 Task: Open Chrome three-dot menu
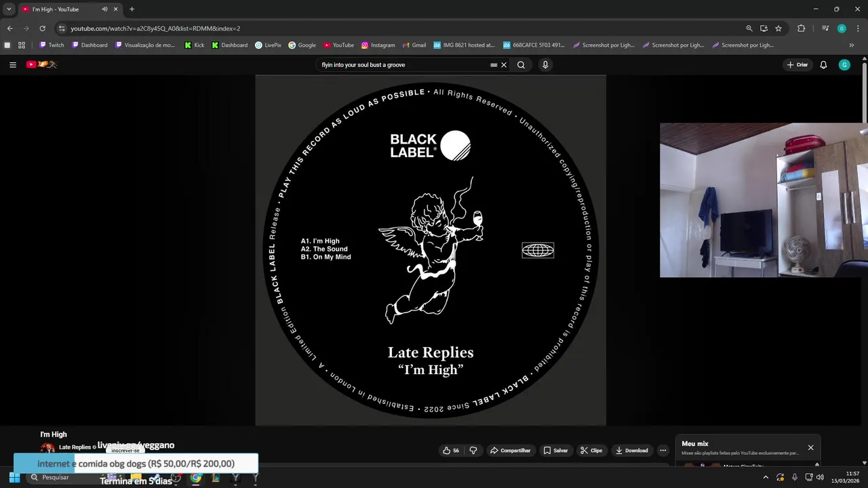858,28
